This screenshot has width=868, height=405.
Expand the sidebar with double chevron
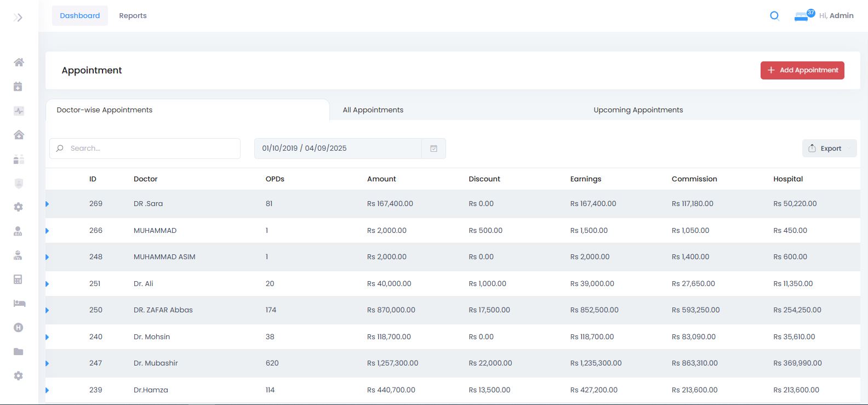[18, 18]
